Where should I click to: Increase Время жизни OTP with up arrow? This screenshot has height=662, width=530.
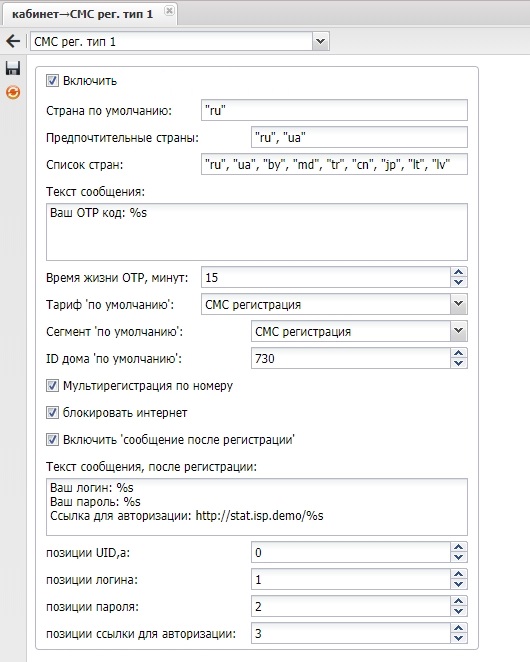pyautogui.click(x=459, y=272)
